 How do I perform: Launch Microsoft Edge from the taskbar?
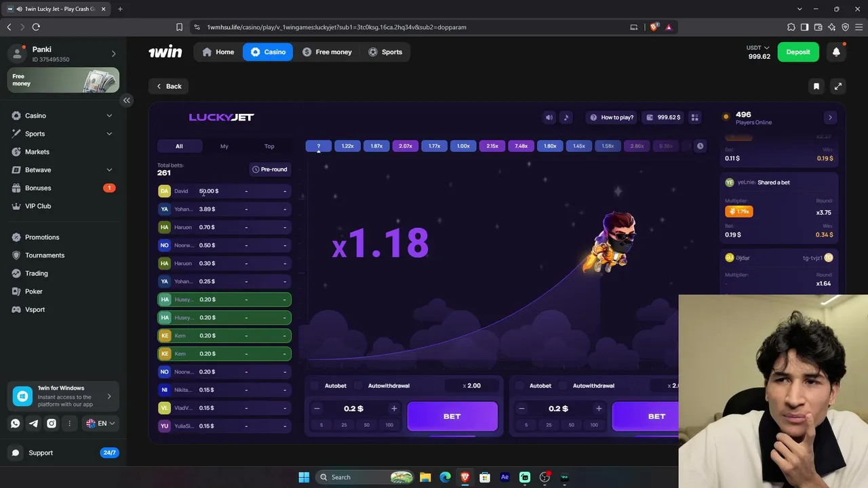tap(445, 477)
